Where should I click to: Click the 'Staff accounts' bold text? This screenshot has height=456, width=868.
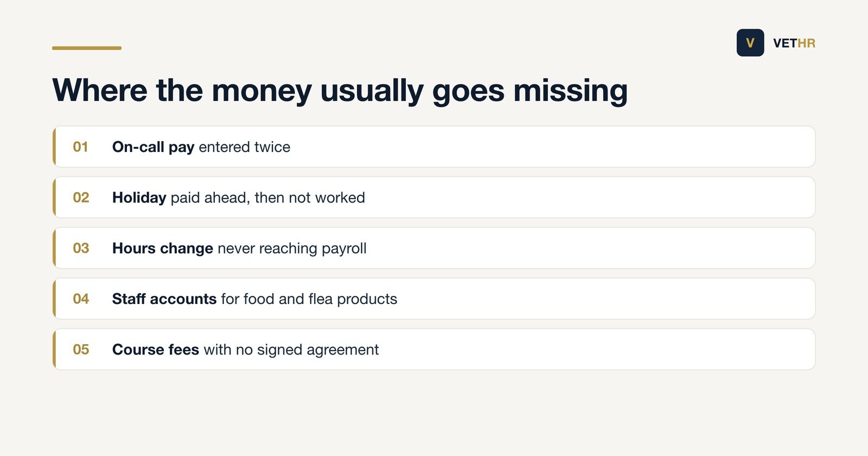click(x=164, y=299)
